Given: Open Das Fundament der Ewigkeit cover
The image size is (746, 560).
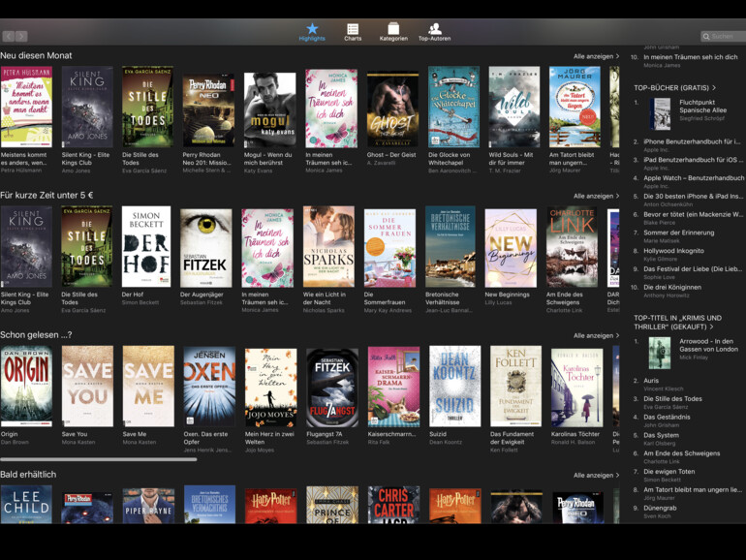Looking at the screenshot, I should 515,386.
